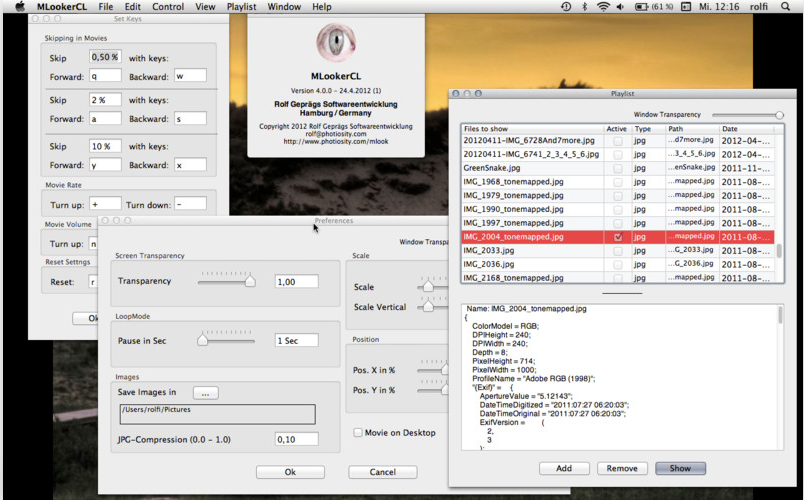This screenshot has width=804, height=500.
Task: Click Remove button in Playlist
Action: (622, 468)
